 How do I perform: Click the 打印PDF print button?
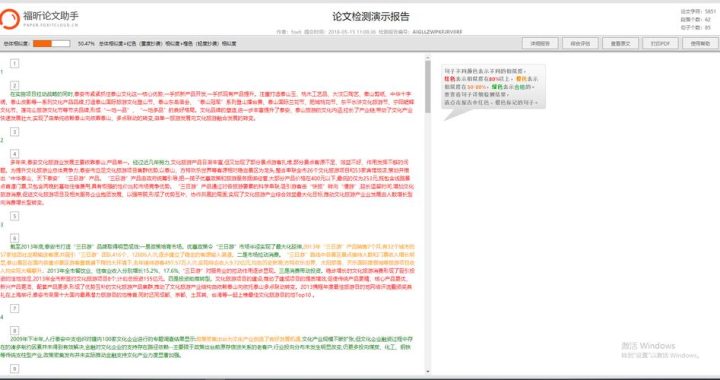click(x=660, y=44)
